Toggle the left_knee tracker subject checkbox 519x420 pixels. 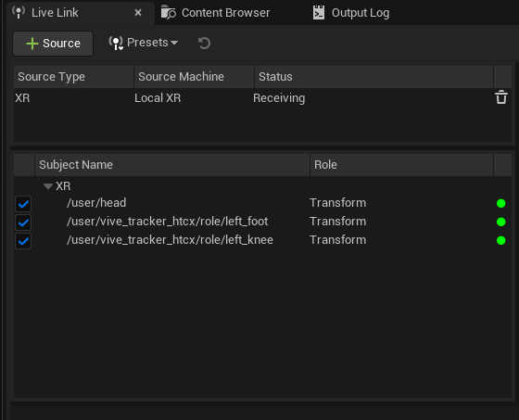click(x=23, y=240)
